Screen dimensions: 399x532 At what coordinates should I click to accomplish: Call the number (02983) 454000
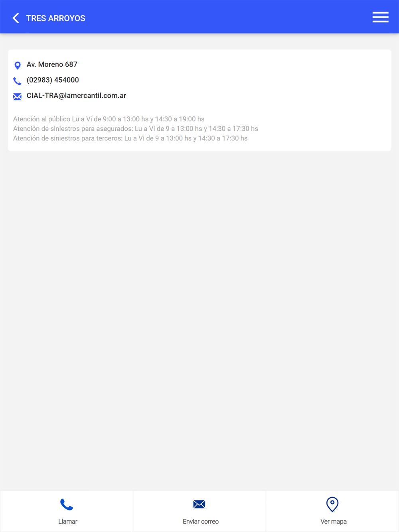click(53, 80)
